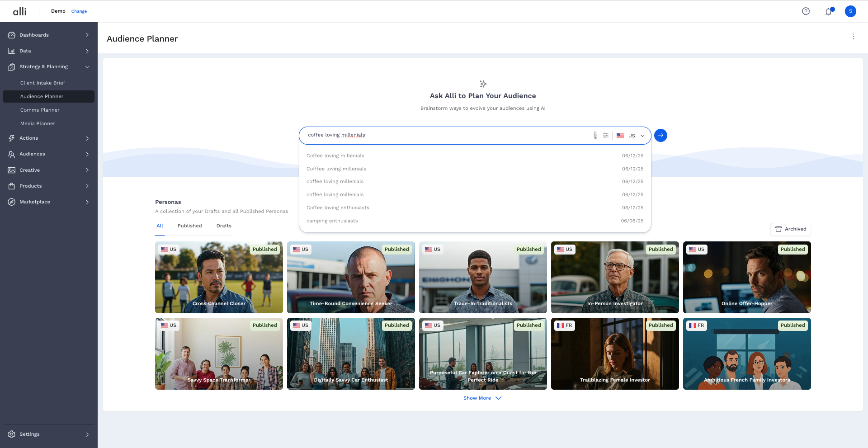Viewport: 868px width, 448px height.
Task: Click the help question mark icon
Action: point(806,11)
